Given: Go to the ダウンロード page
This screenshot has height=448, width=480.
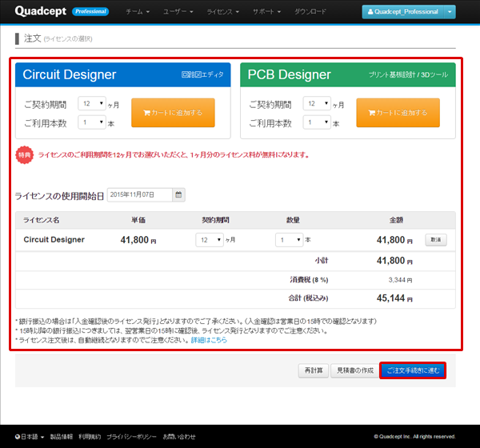Looking at the screenshot, I should 310,12.
